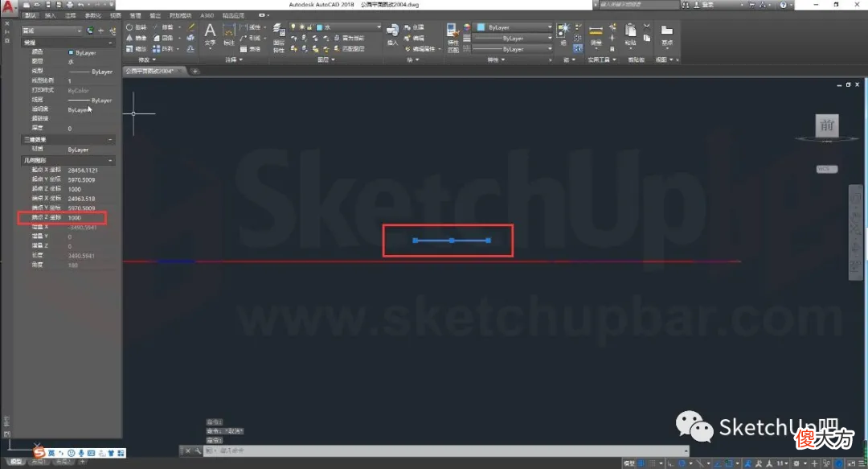Viewport: 868px width, 469px height.
Task: Select the 默认 (Default) ribbon tab
Action: pos(31,15)
